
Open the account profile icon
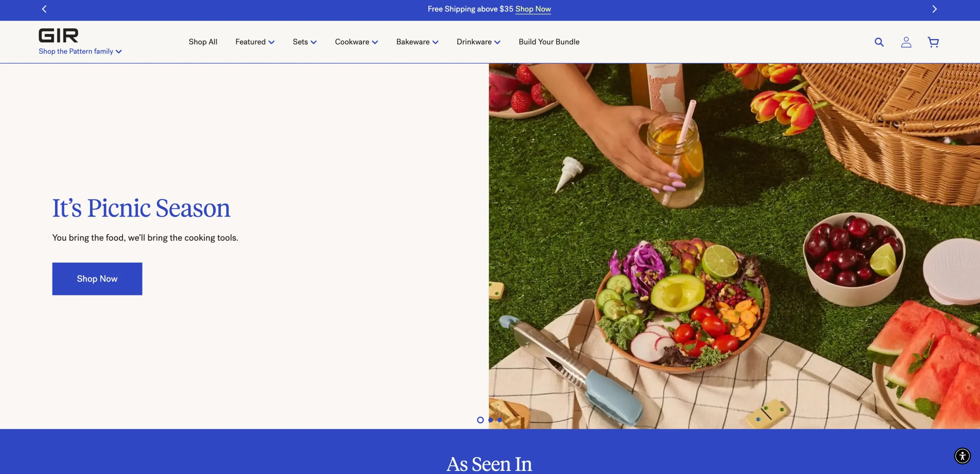click(x=906, y=42)
